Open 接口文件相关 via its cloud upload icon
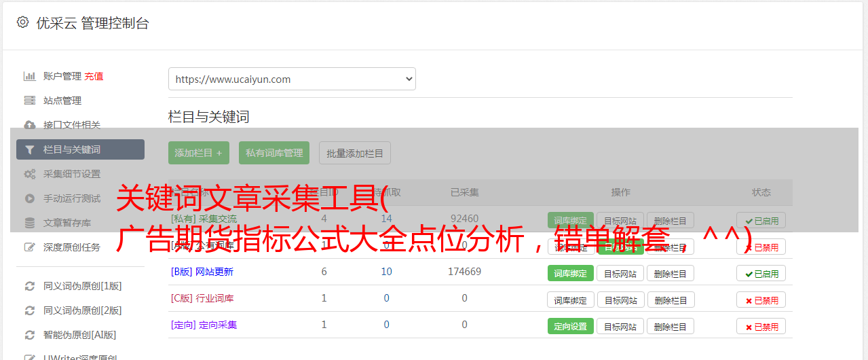Image resolution: width=868 pixels, height=360 pixels. 30,125
